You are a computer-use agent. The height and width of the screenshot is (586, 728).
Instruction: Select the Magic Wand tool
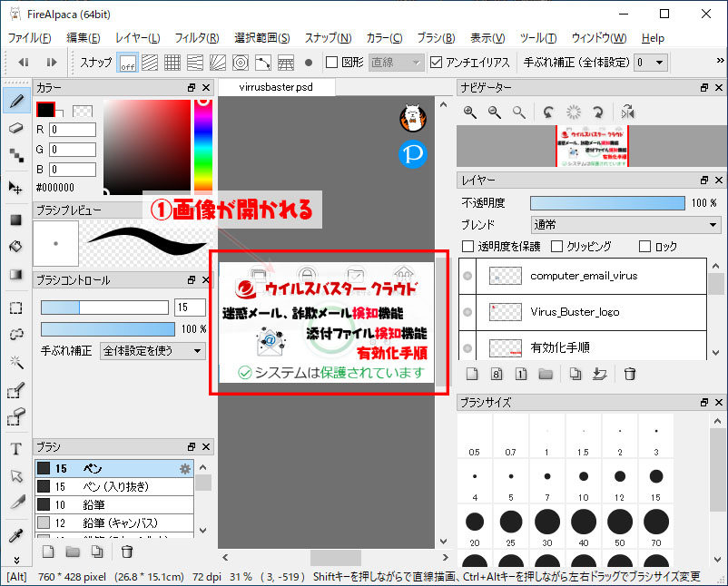pyautogui.click(x=16, y=362)
